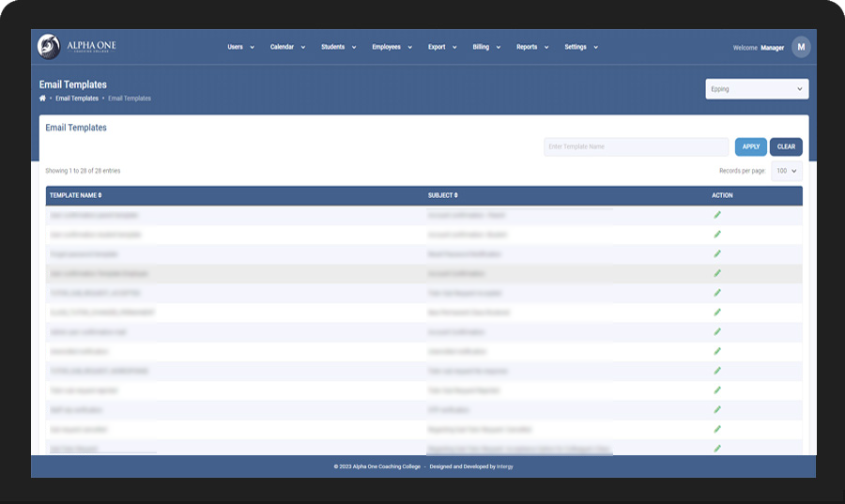Screen dimensions: 845x504
Task: Open the Epping branch dropdown
Action: pos(757,89)
